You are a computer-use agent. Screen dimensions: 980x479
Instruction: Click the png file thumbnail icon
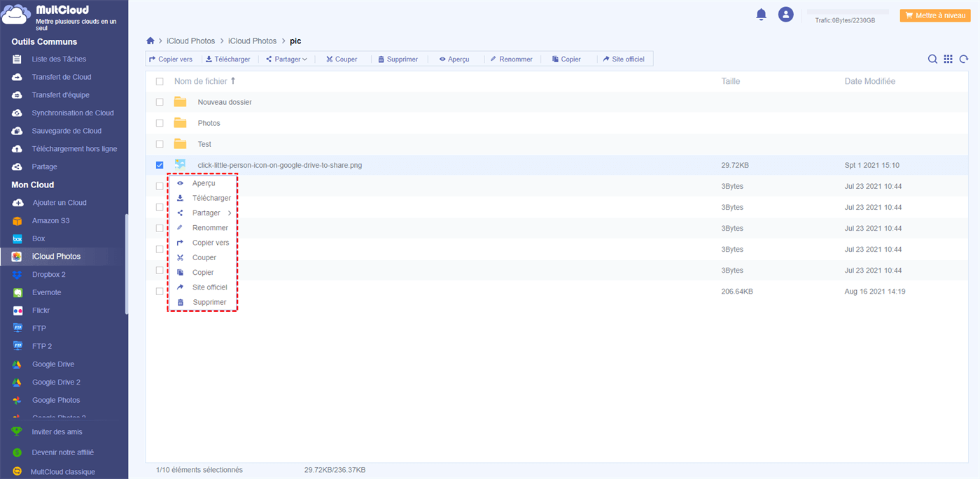180,164
